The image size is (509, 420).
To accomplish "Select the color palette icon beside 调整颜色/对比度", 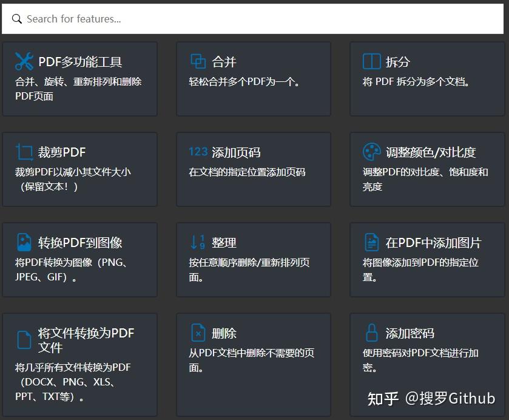I will pyautogui.click(x=369, y=152).
